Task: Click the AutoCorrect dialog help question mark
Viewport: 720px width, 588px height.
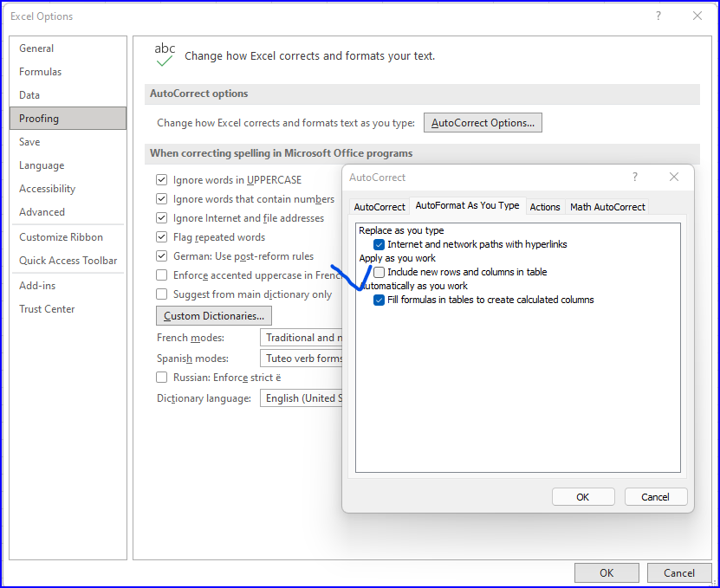Action: (x=634, y=178)
